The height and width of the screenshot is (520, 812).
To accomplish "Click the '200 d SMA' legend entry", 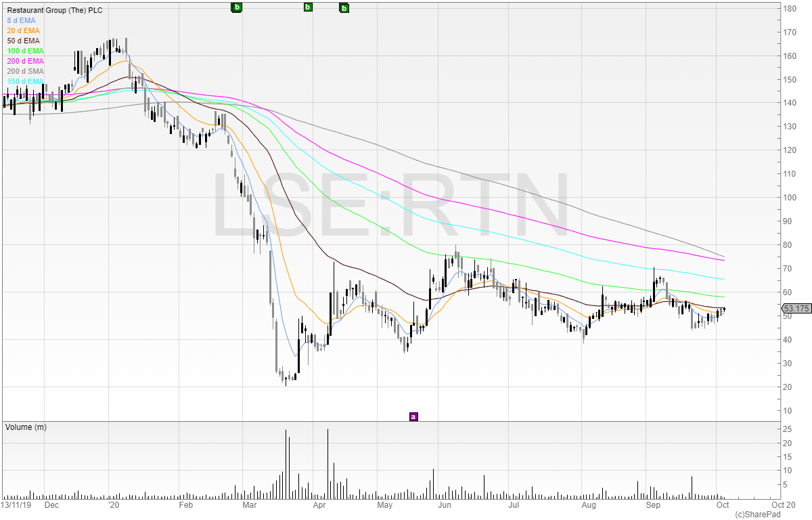I will 25,71.
